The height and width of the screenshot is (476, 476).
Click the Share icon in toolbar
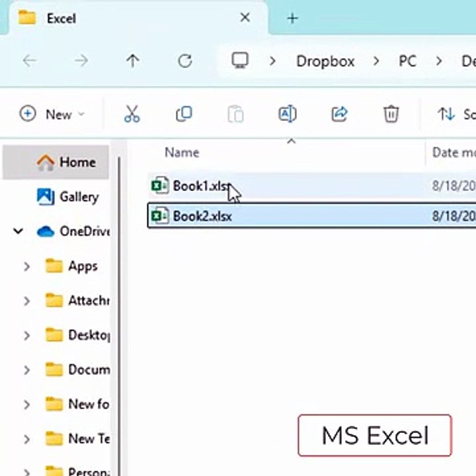pos(339,114)
